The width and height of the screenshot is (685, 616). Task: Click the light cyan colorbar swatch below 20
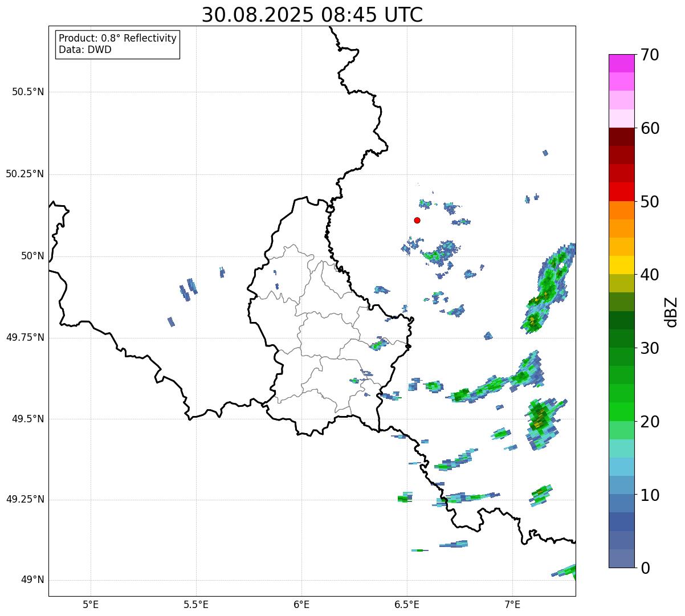point(621,448)
